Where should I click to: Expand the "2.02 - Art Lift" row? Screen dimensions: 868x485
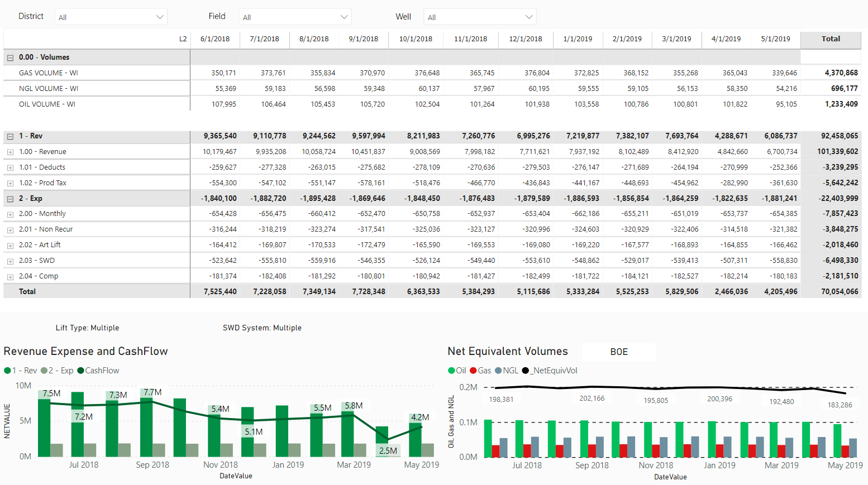point(9,244)
